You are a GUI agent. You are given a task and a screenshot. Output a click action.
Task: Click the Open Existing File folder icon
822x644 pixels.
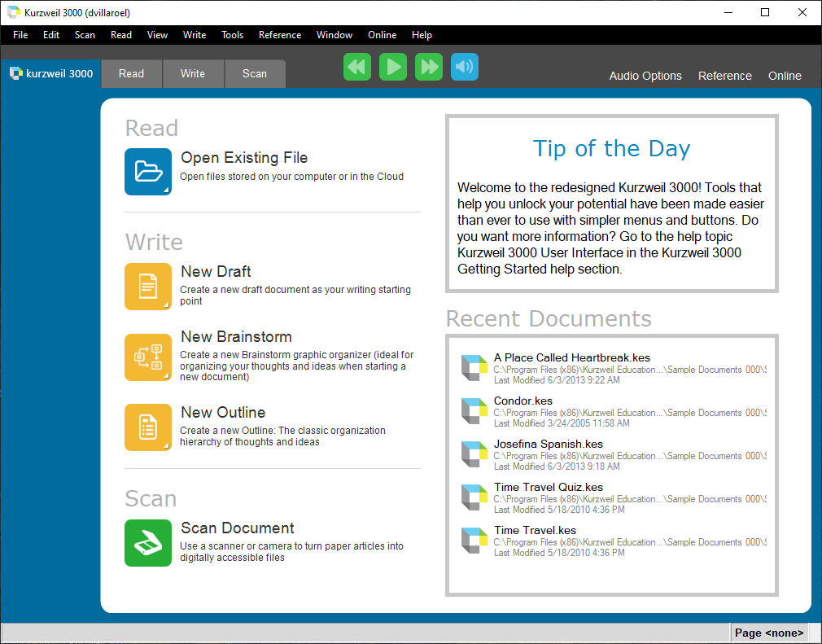(x=148, y=172)
